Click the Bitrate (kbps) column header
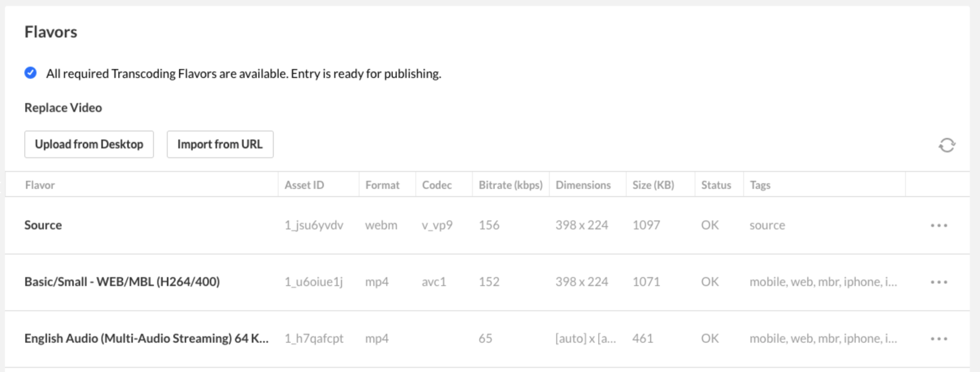Image resolution: width=980 pixels, height=372 pixels. pos(510,185)
